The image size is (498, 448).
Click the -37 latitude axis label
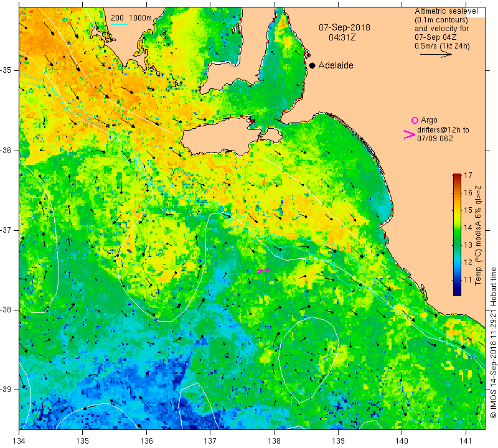point(6,230)
